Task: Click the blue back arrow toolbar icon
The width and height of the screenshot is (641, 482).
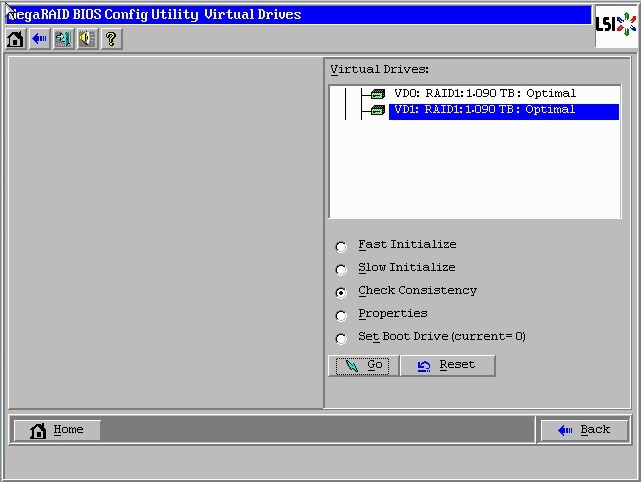Action: tap(39, 39)
